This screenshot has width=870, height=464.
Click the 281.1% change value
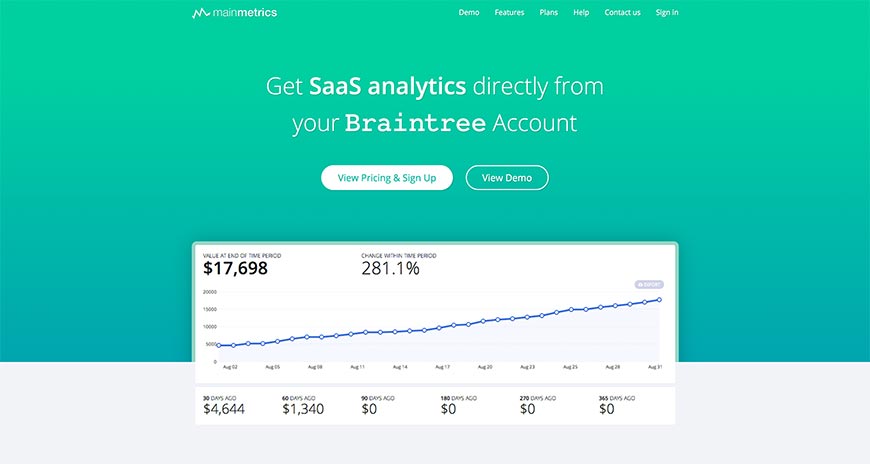tap(390, 268)
